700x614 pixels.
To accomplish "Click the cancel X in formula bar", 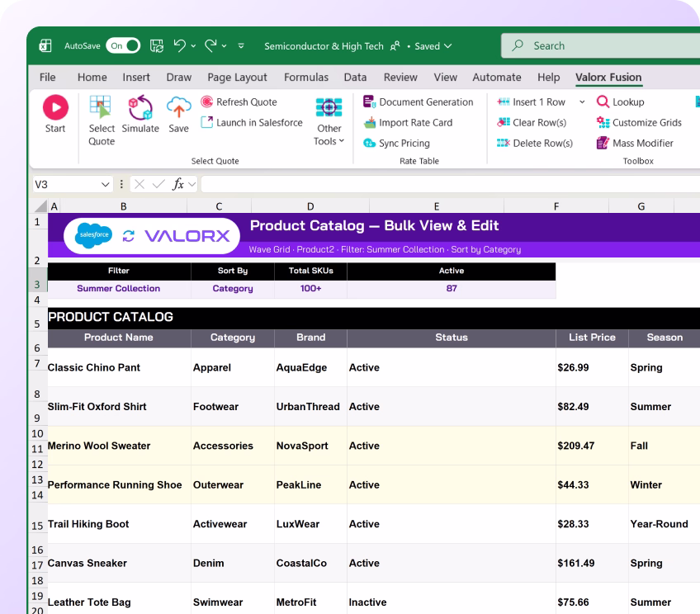I will pos(140,184).
